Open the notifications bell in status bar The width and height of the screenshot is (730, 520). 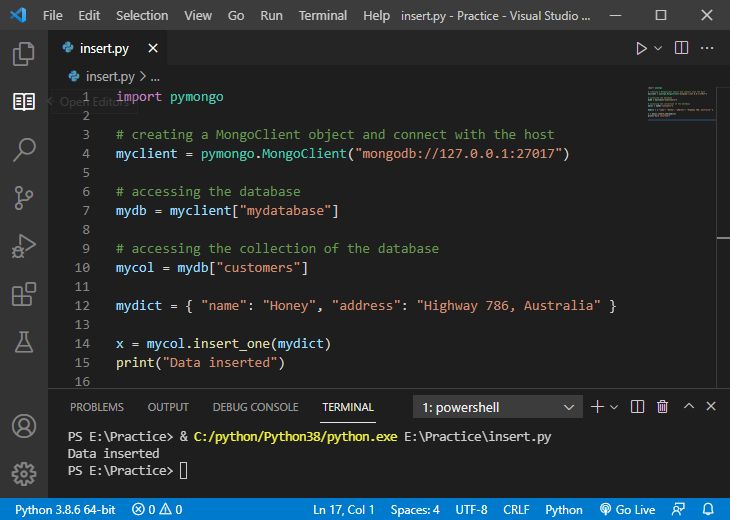pyautogui.click(x=708, y=509)
